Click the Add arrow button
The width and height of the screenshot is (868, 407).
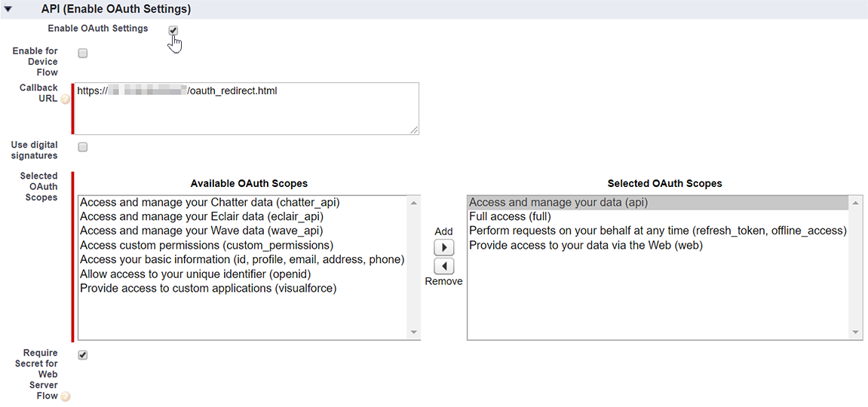coord(444,246)
